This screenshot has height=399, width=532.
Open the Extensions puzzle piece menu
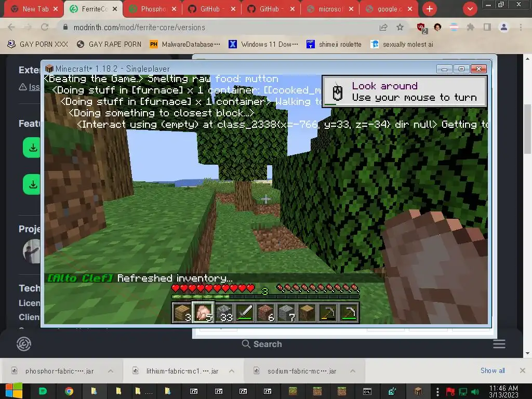[x=471, y=27]
